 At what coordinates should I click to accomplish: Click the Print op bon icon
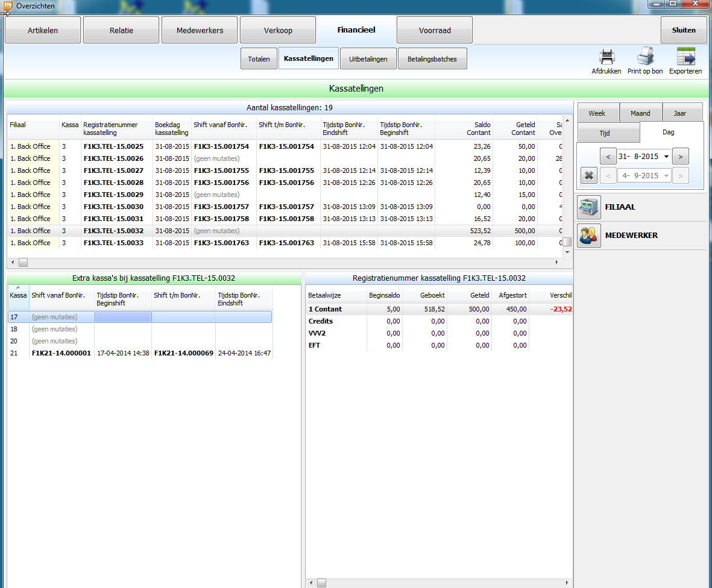pyautogui.click(x=644, y=57)
